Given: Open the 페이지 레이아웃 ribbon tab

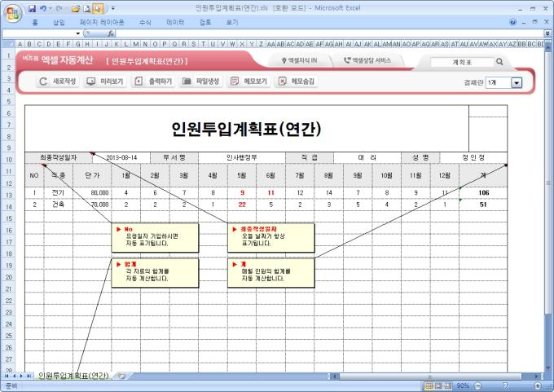Looking at the screenshot, I should 102,23.
